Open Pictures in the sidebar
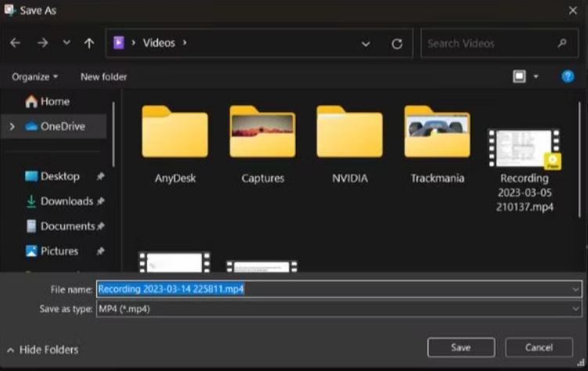The image size is (588, 371). 52,251
